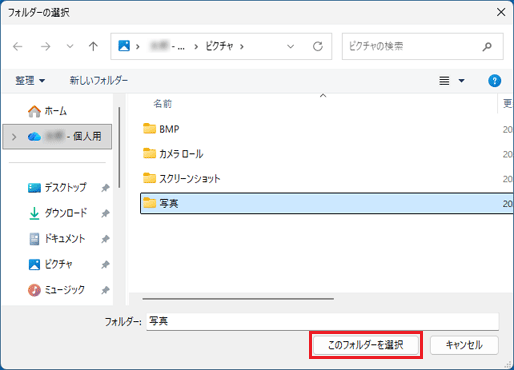Go back using the back arrow
This screenshot has width=514, height=370.
tap(18, 46)
